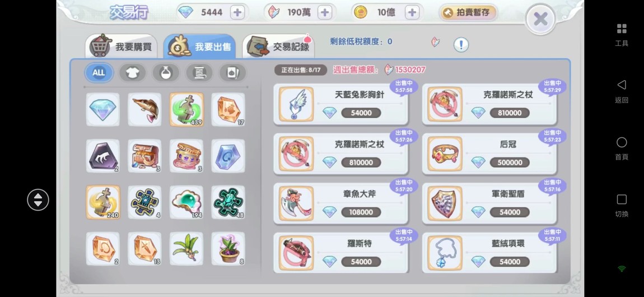Filter items by card icon

click(x=232, y=73)
